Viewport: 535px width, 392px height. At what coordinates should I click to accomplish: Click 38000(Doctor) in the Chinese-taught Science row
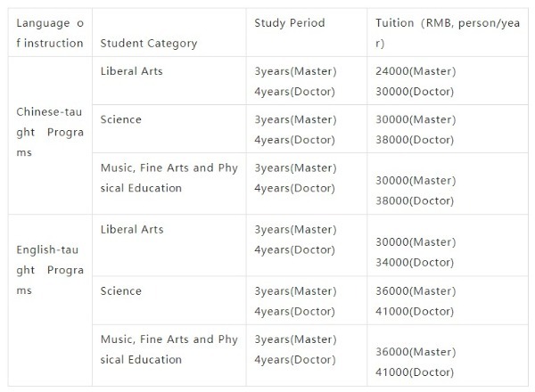[416, 140]
